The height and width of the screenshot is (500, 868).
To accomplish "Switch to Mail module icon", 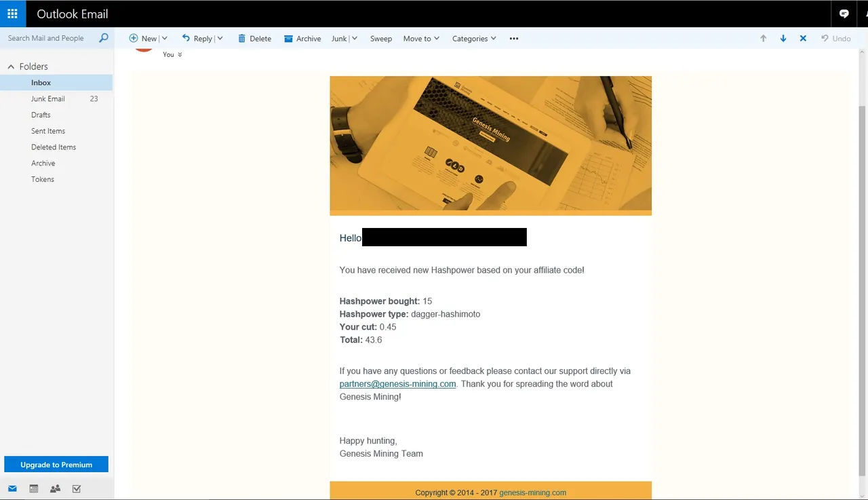I will (12, 488).
